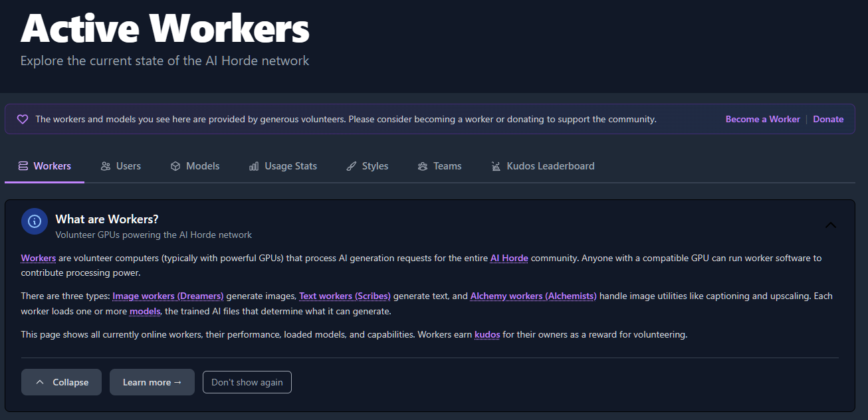The image size is (868, 420).
Task: Click the Models tab cube icon
Action: coord(175,166)
